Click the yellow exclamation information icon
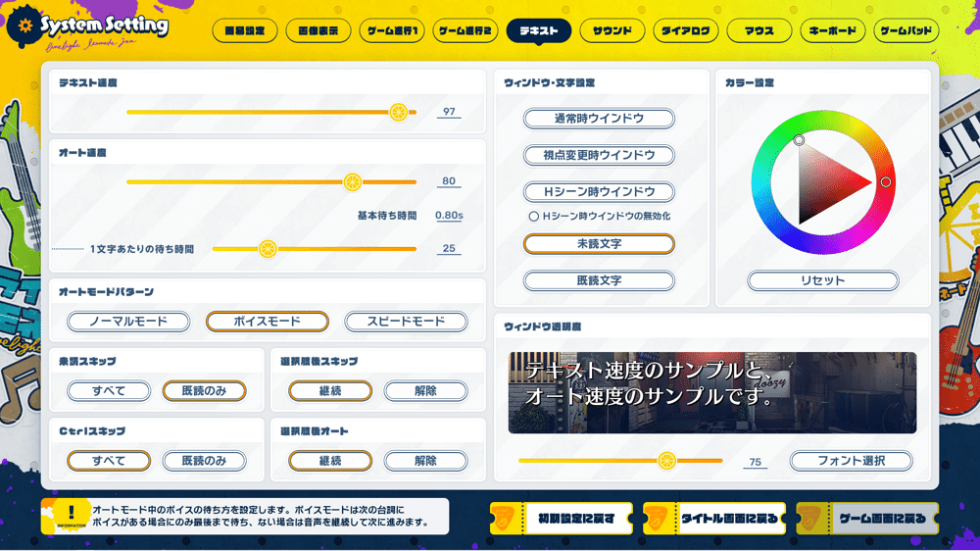The height and width of the screenshot is (551, 980). click(71, 516)
